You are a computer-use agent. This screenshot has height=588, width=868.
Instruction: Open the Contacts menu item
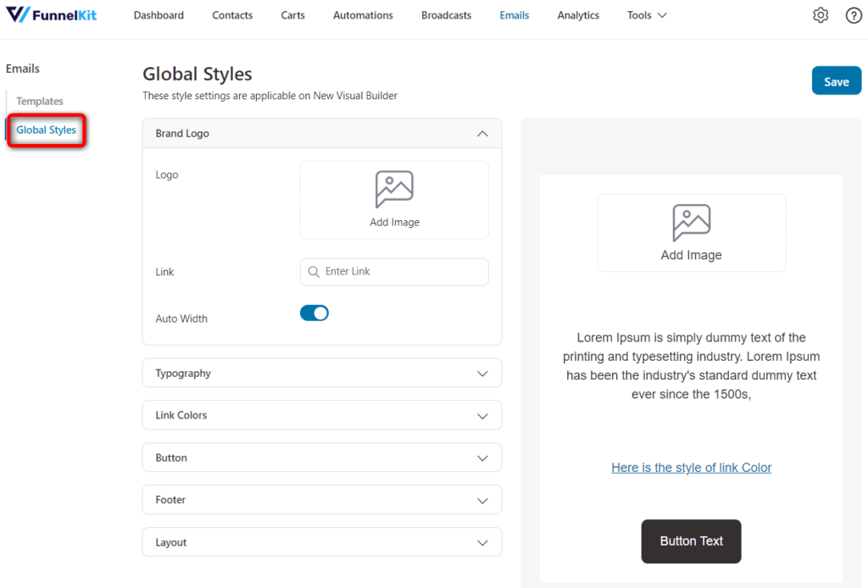point(232,15)
